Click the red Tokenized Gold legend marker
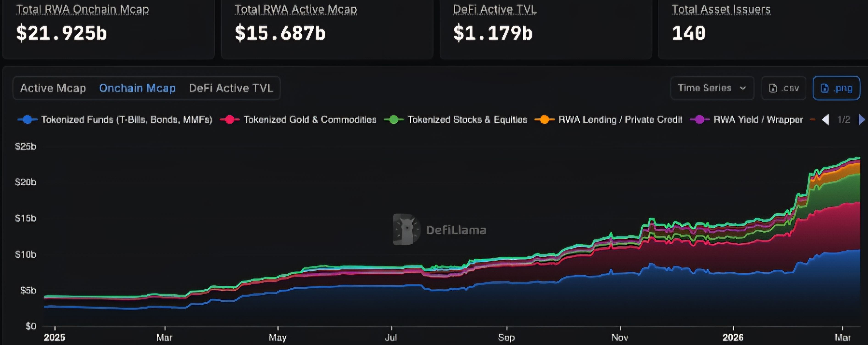Image resolution: width=868 pixels, height=345 pixels. [x=229, y=120]
